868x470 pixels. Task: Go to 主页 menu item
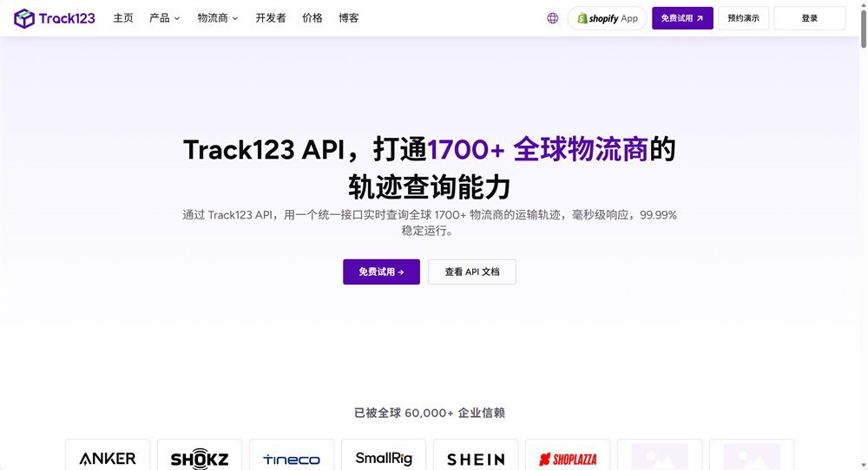tap(123, 18)
